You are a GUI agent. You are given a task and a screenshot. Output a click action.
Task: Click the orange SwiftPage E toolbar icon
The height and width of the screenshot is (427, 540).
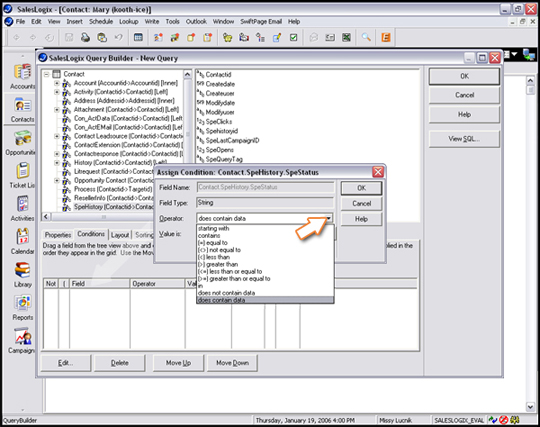[386, 37]
